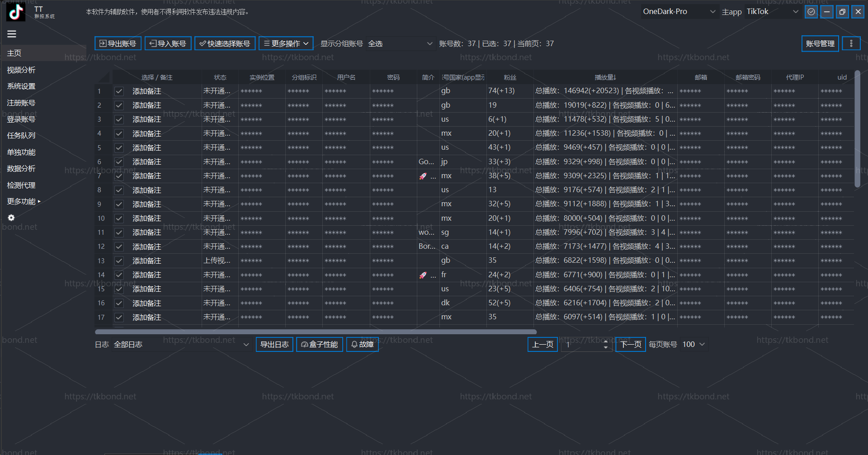Click the rocket emoji in row 7
This screenshot has width=868, height=455.
tap(423, 176)
